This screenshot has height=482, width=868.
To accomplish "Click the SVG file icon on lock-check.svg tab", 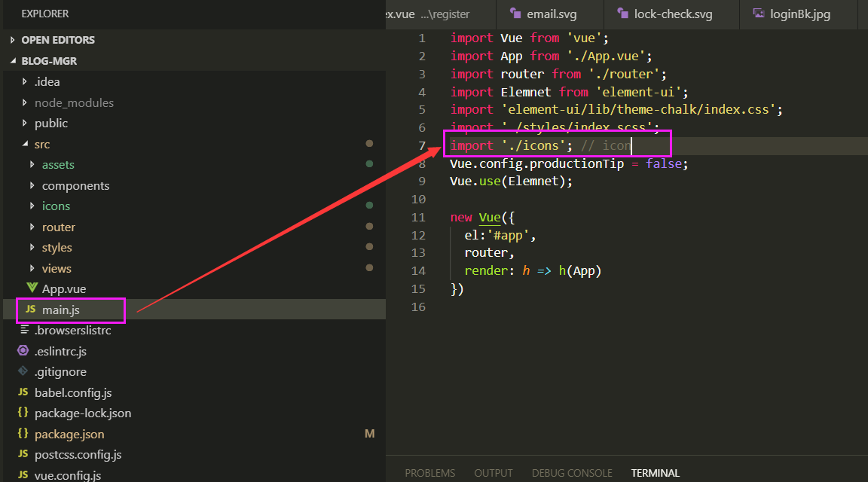I will 623,14.
